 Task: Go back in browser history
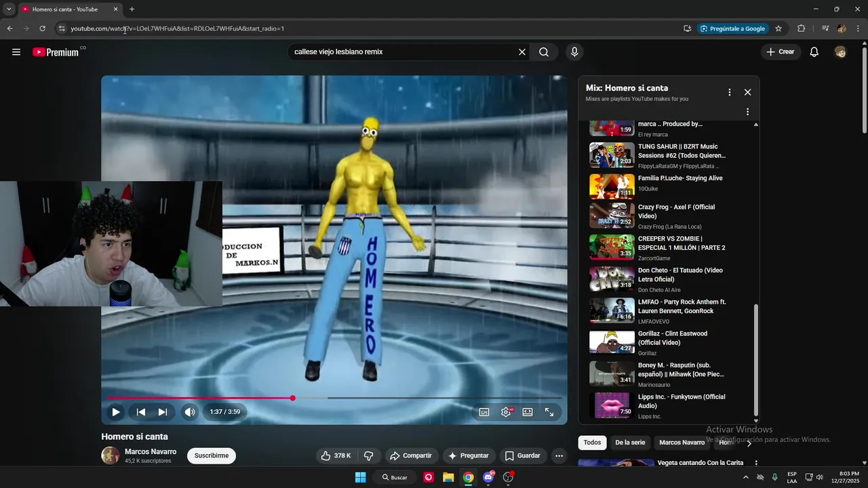9,28
